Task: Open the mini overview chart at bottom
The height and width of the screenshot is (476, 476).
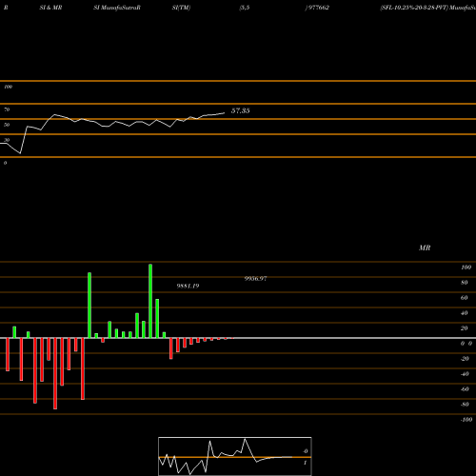Action: [235, 456]
